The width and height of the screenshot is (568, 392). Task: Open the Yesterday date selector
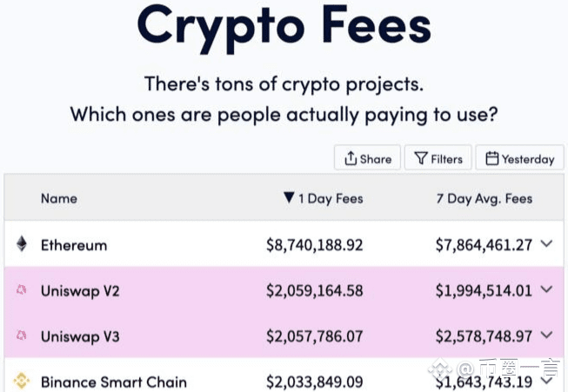coord(520,157)
